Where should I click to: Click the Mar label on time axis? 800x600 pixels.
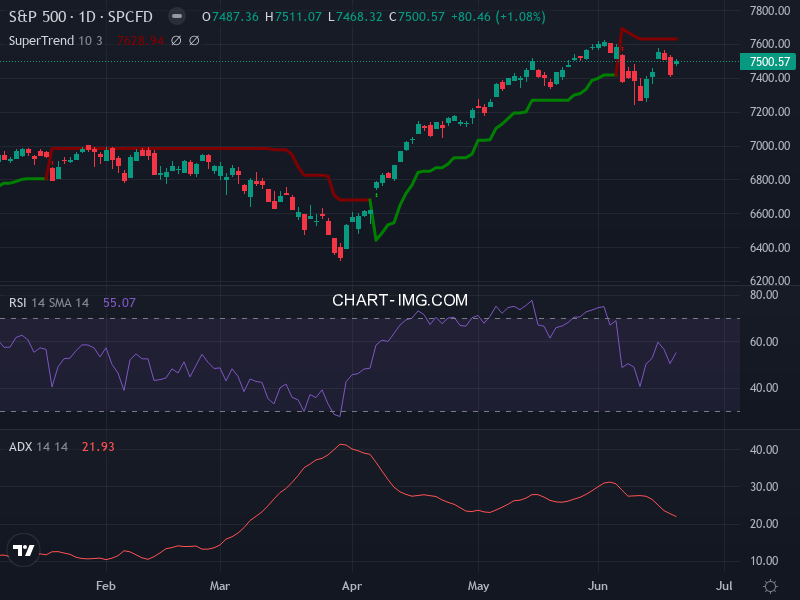coord(220,586)
